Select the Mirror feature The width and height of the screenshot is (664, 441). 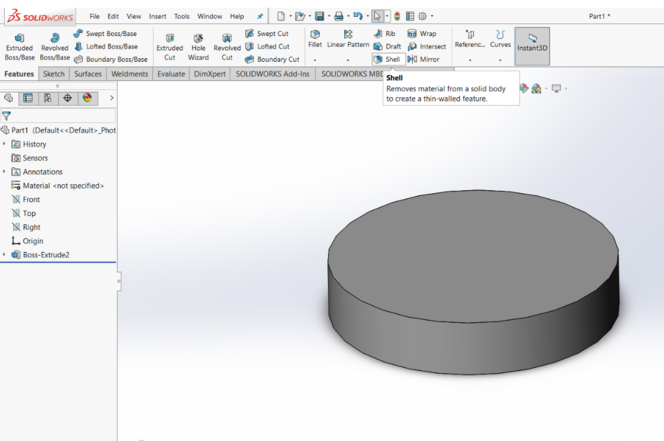tap(424, 59)
